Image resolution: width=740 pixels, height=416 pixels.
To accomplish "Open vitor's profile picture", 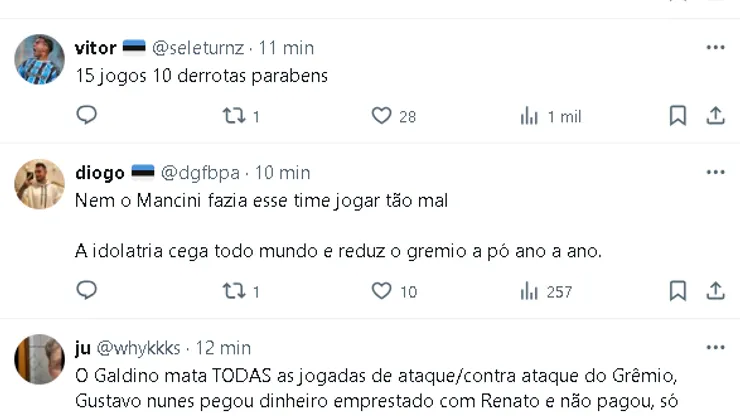I will pyautogui.click(x=40, y=60).
